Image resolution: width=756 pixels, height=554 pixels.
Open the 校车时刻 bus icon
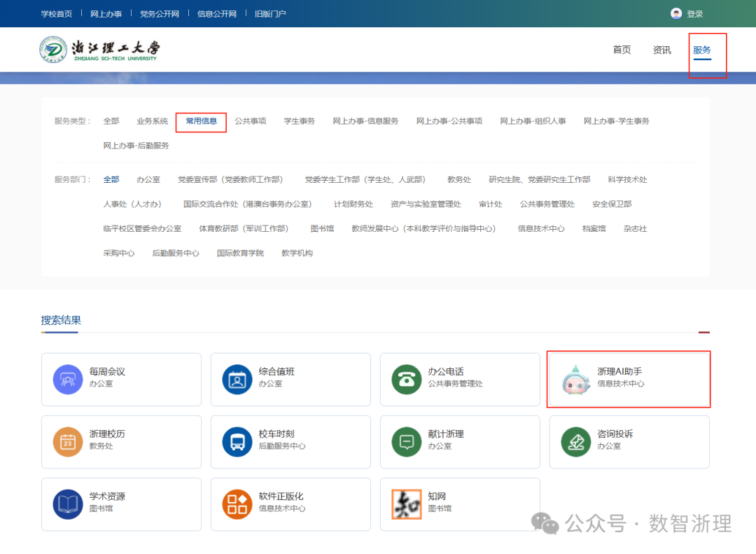[237, 442]
